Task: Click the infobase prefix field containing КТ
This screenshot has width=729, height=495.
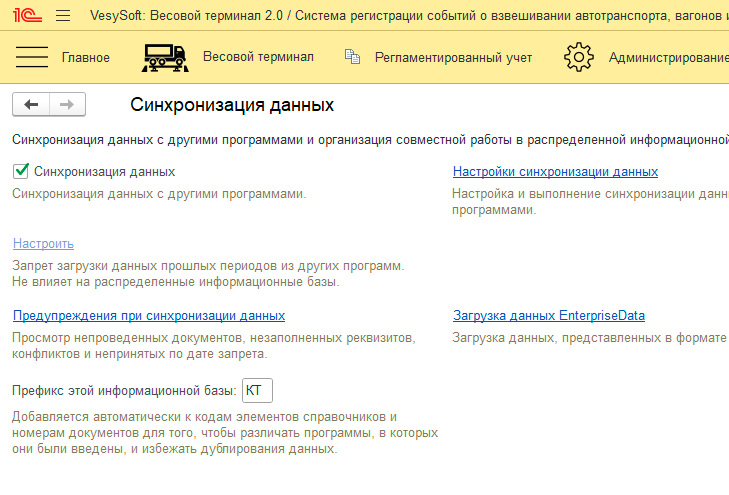Action: coord(257,390)
